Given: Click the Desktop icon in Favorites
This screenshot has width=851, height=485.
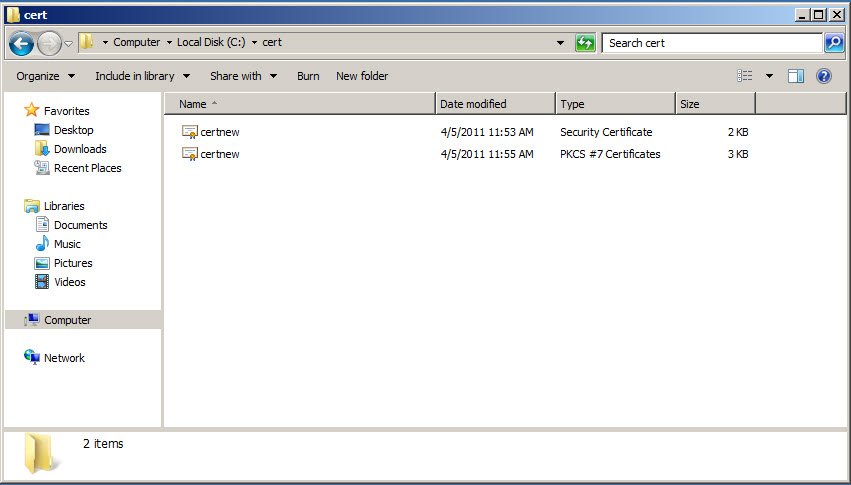Looking at the screenshot, I should [42, 130].
